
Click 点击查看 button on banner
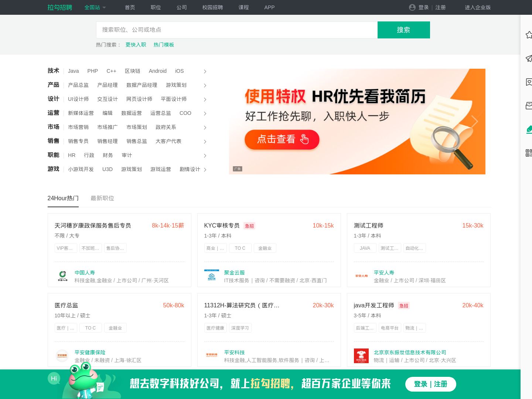282,139
